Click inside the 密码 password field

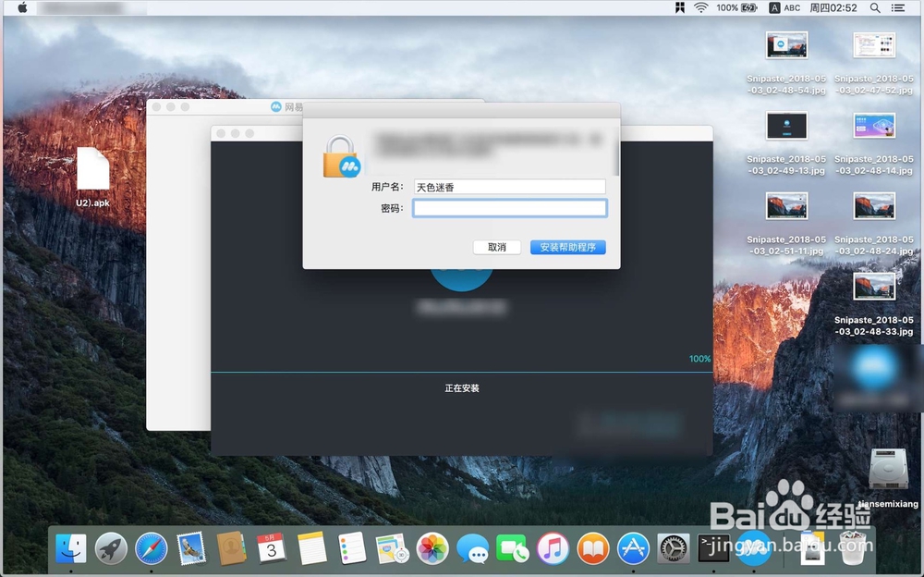pyautogui.click(x=510, y=208)
